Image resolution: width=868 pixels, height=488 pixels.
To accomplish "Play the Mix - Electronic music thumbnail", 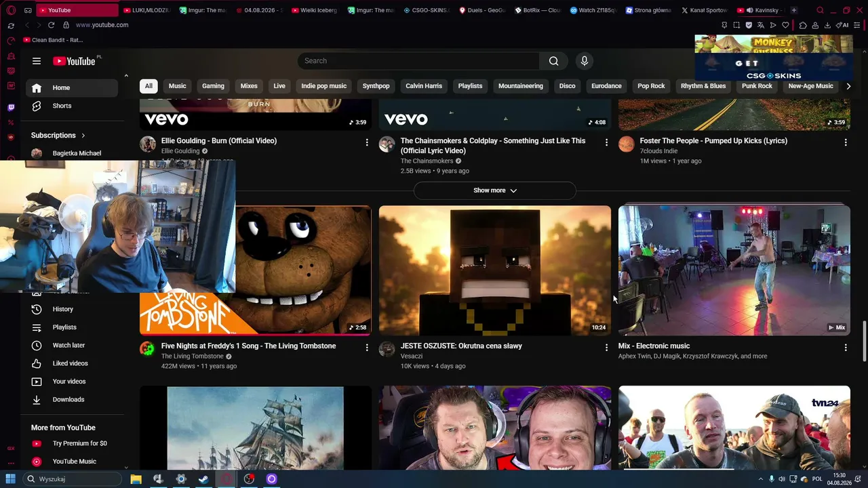I will 734,270.
